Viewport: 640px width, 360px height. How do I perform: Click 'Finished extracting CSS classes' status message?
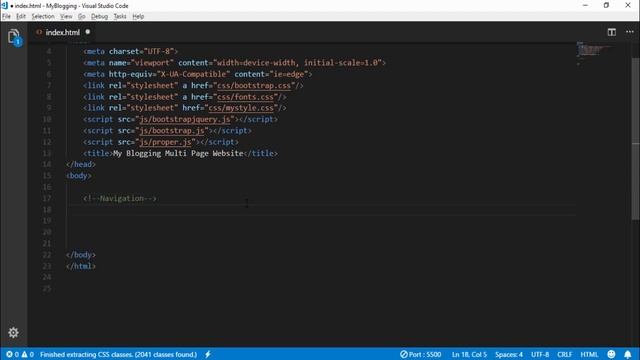click(118, 354)
